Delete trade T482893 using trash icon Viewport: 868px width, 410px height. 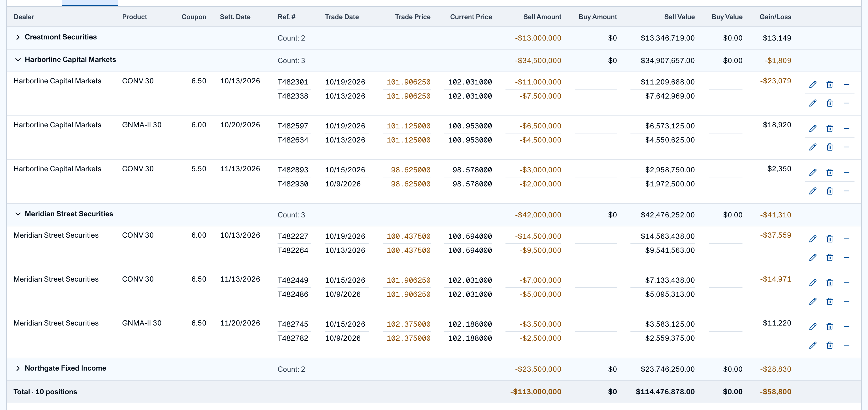pyautogui.click(x=830, y=172)
